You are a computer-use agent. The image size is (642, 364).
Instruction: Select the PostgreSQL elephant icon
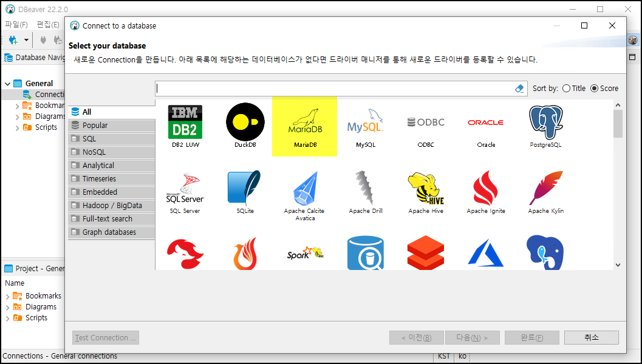(x=546, y=126)
